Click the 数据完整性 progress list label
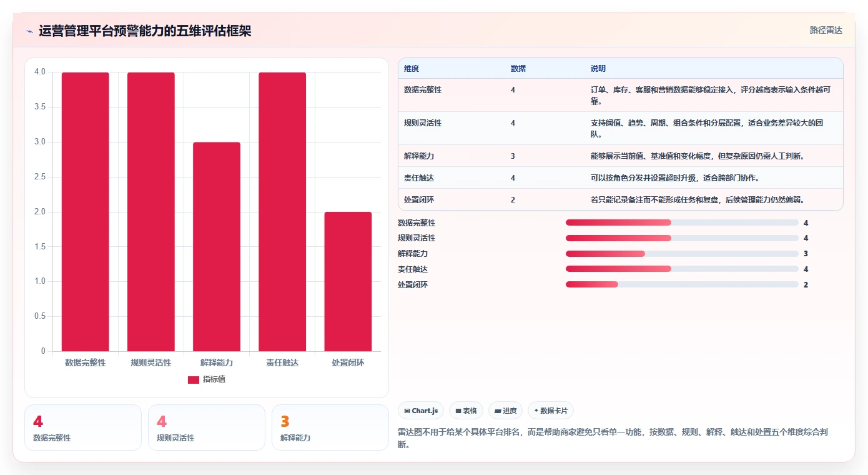Viewport: 868px width, 475px height. coord(417,222)
